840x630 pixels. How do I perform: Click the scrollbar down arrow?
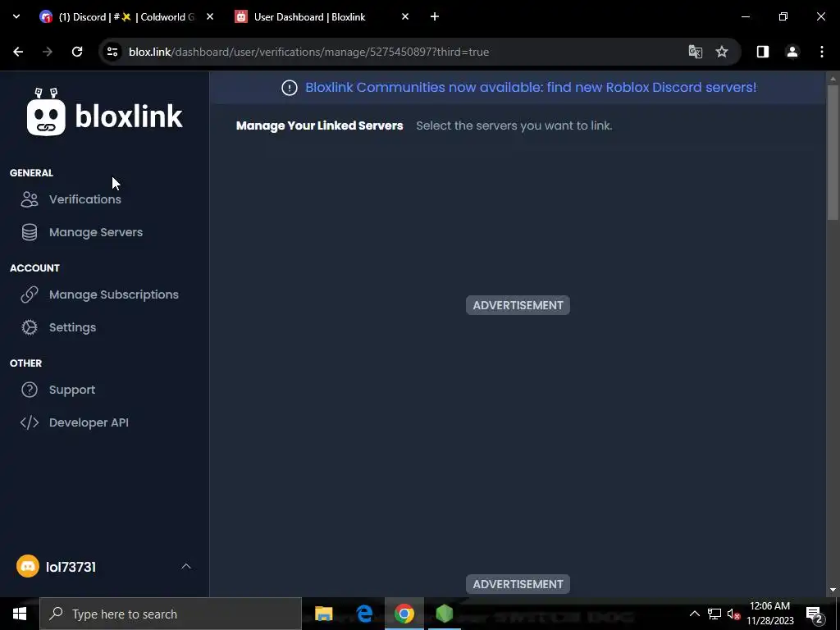833,590
